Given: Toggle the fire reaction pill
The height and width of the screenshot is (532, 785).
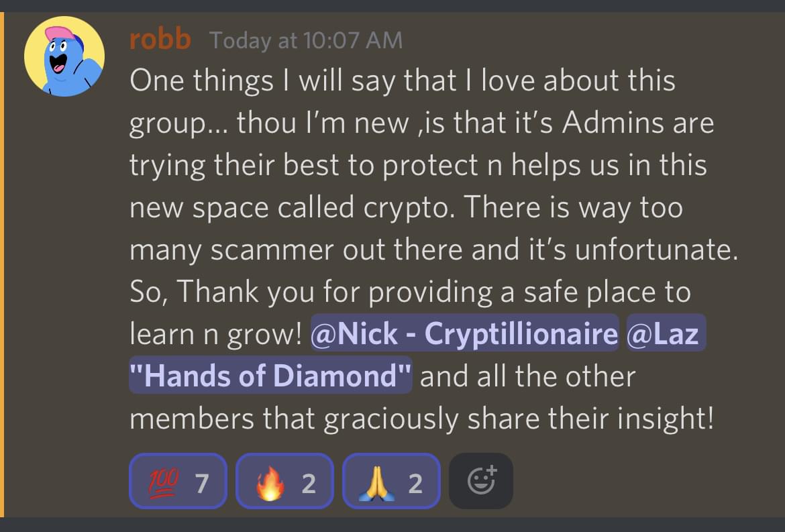Looking at the screenshot, I should click(x=284, y=481).
